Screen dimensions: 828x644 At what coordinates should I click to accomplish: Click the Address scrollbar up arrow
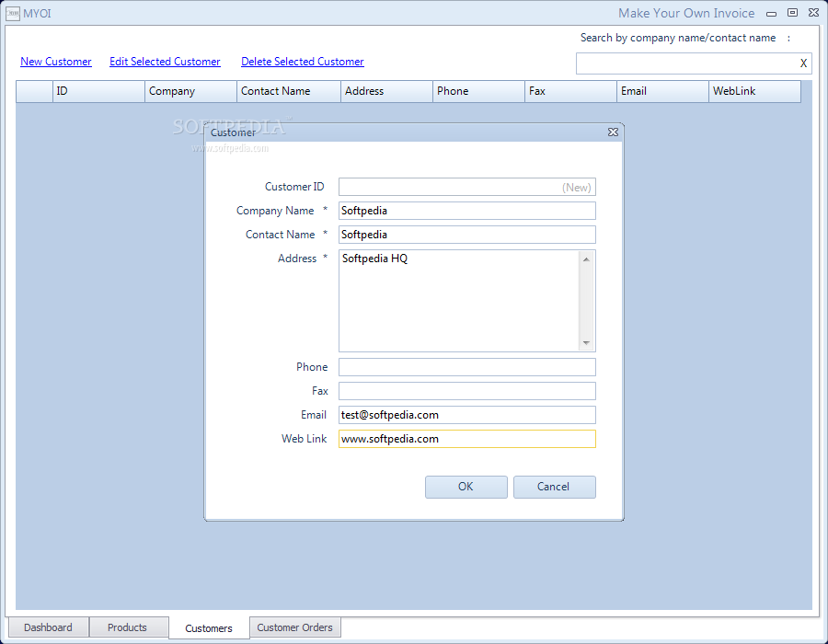pos(586,259)
